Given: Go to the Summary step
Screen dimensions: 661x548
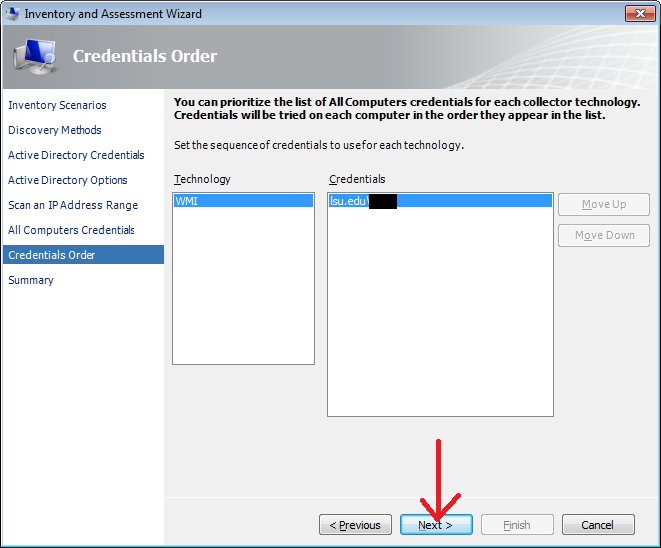Looking at the screenshot, I should pyautogui.click(x=31, y=280).
